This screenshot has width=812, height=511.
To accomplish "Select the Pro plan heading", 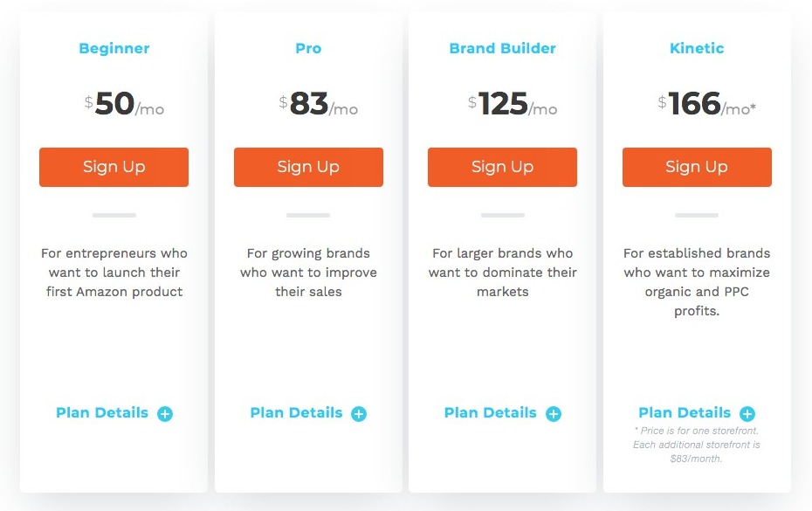I will [308, 48].
